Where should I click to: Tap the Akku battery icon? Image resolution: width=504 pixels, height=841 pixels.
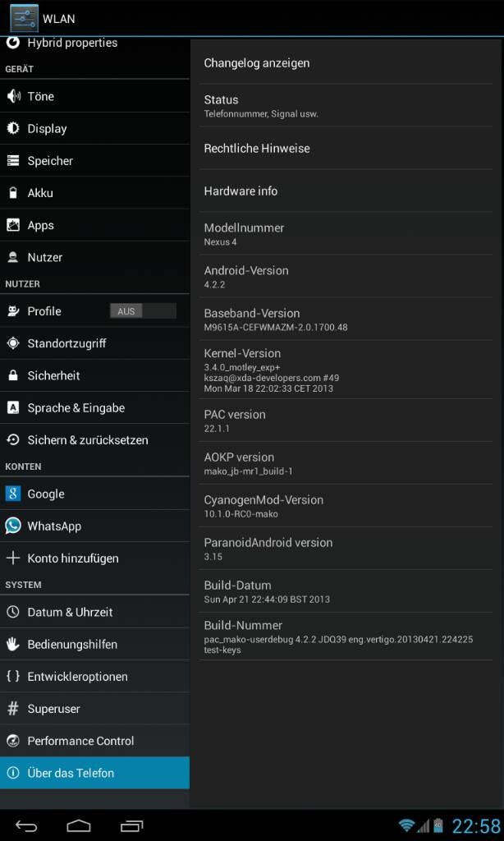coord(13,193)
